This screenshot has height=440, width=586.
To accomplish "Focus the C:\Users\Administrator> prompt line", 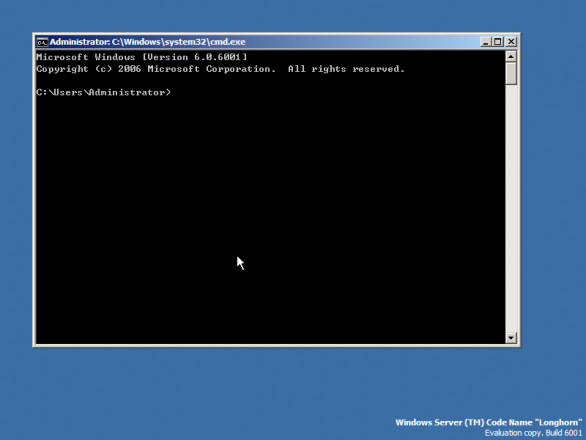I will (x=104, y=92).
